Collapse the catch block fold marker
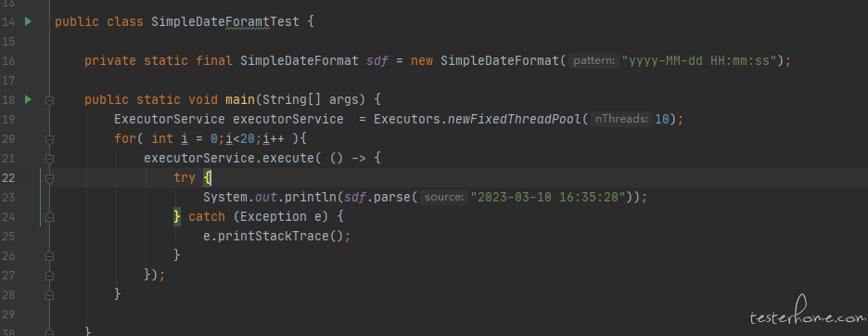 [49, 217]
